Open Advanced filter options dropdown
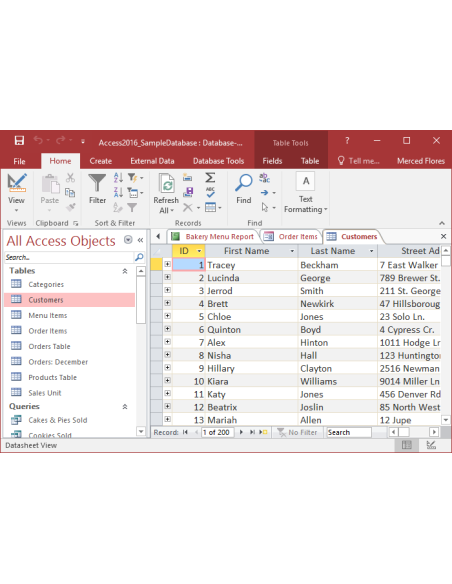This screenshot has width=452, height=584. click(135, 193)
